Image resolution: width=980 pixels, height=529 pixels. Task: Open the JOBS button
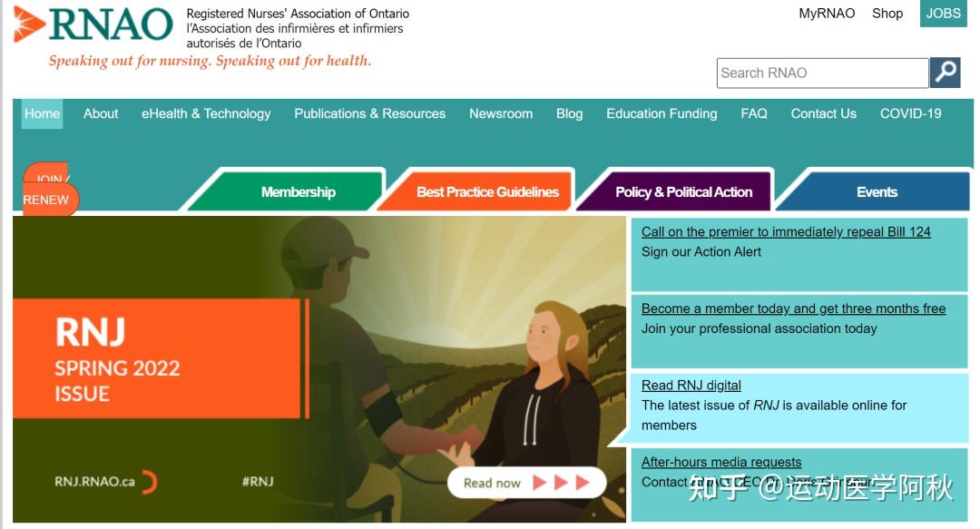click(943, 13)
